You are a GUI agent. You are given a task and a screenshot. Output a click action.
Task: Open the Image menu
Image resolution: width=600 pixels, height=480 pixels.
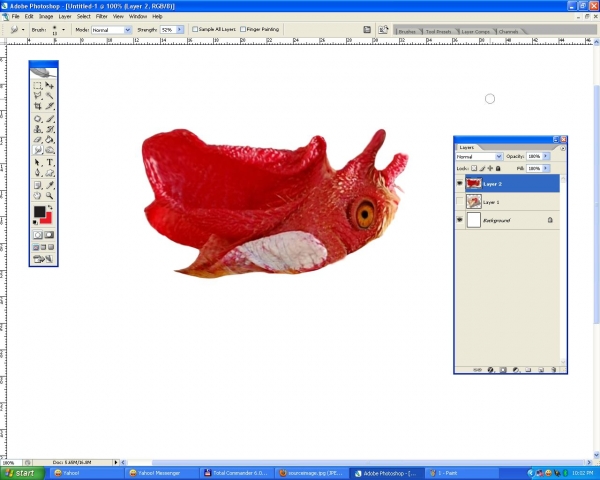pos(46,16)
